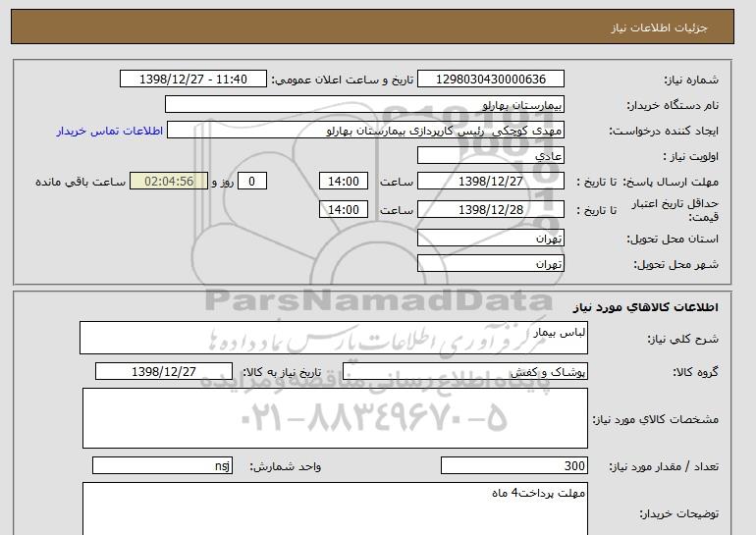Click the response deadline time 14:00
The height and width of the screenshot is (535, 756).
[x=344, y=182]
